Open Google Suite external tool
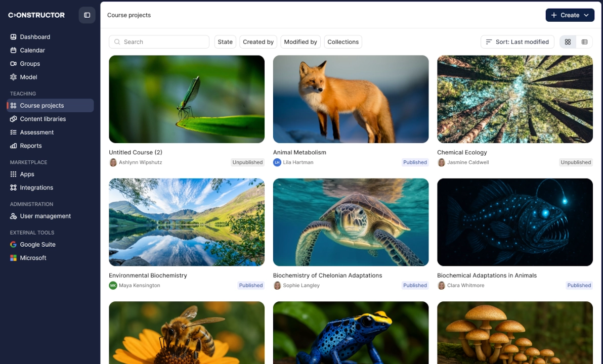Image resolution: width=603 pixels, height=364 pixels. coord(37,245)
